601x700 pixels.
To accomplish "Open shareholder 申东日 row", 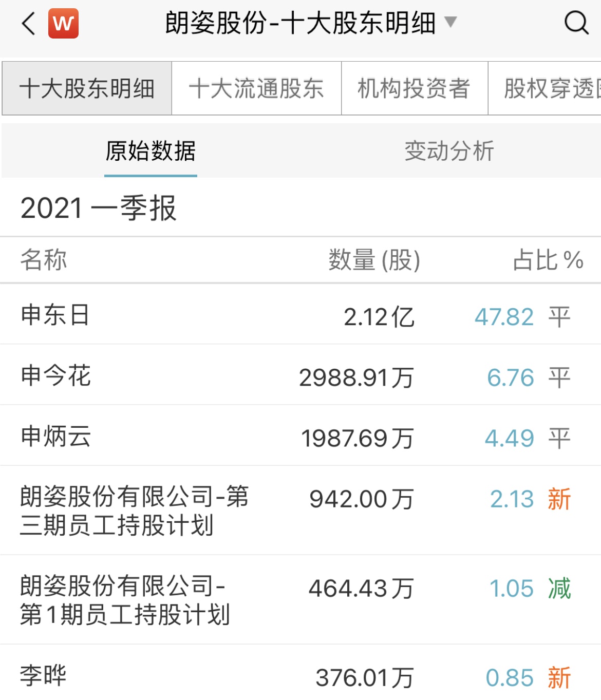I will click(300, 314).
